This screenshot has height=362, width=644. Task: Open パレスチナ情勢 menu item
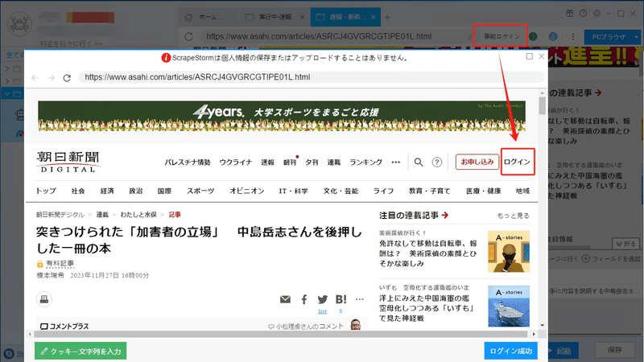pyautogui.click(x=188, y=162)
